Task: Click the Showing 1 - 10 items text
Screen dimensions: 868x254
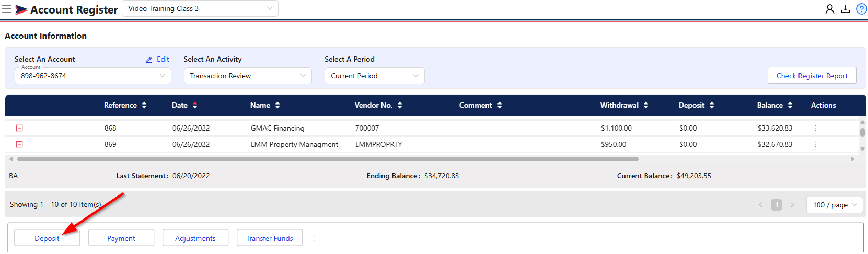Action: click(x=55, y=204)
